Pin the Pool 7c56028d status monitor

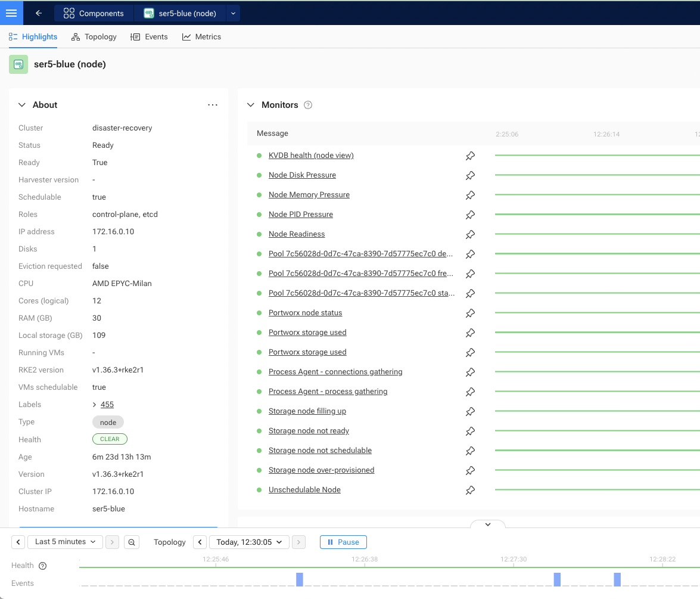(x=470, y=293)
